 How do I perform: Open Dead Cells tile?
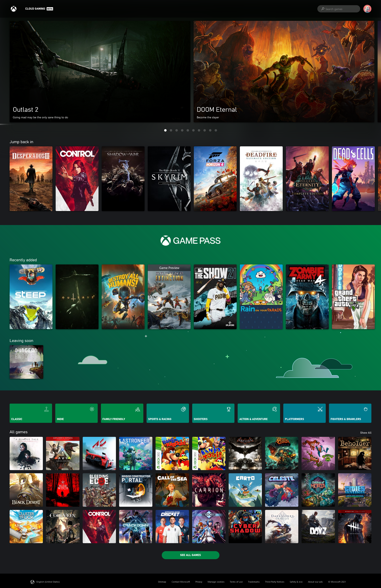(x=353, y=179)
